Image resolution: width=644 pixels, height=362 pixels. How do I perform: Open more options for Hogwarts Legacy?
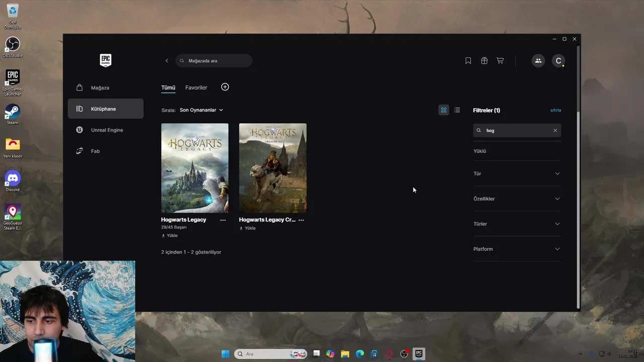[x=223, y=220]
